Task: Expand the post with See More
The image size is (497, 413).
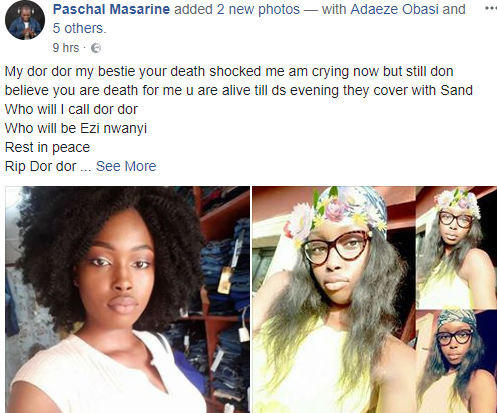Action: (126, 166)
